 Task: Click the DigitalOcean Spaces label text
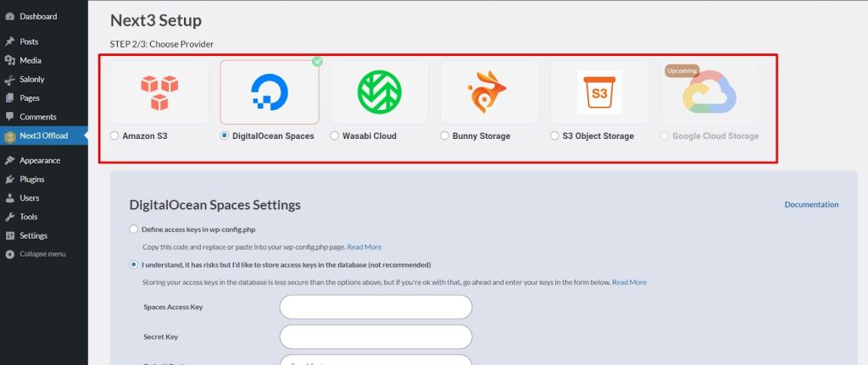(x=273, y=136)
